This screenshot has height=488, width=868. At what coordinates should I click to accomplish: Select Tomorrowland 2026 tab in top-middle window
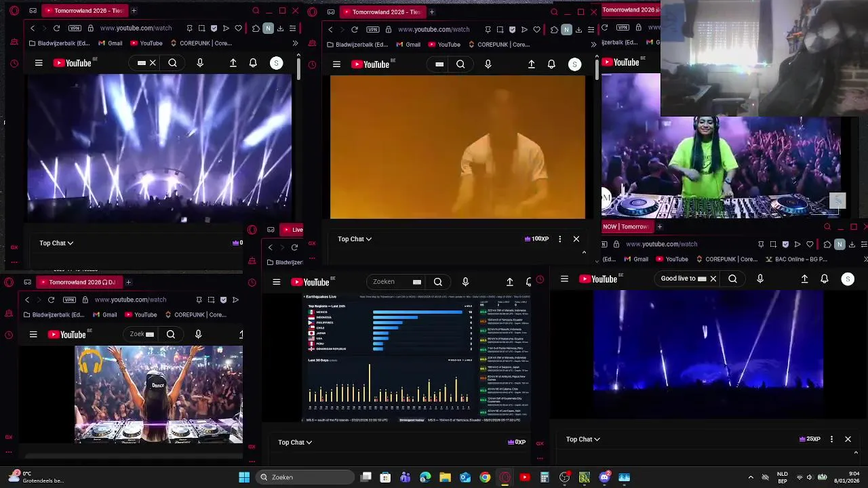(x=384, y=12)
